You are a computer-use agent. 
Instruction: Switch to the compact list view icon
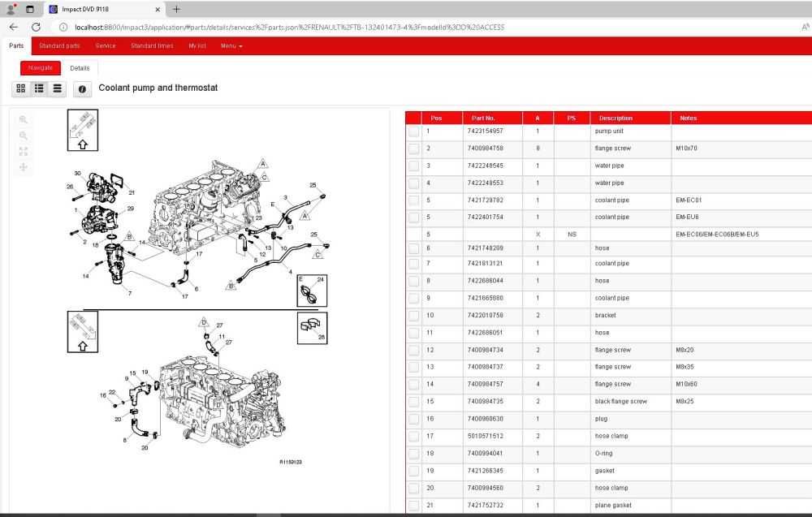57,88
